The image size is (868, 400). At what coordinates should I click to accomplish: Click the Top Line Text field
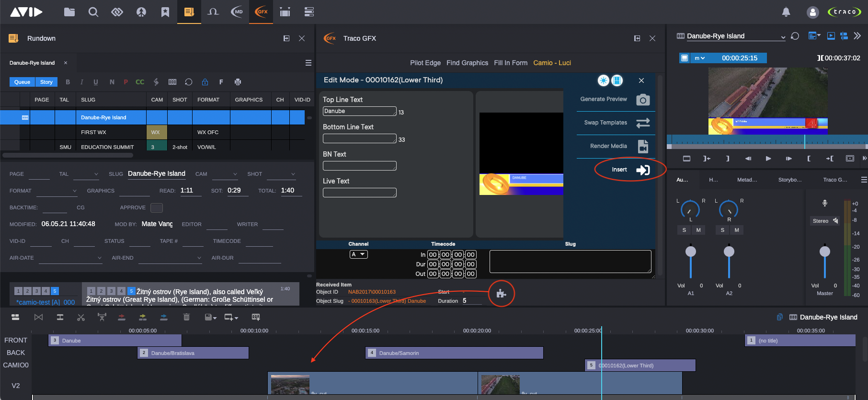tap(360, 111)
